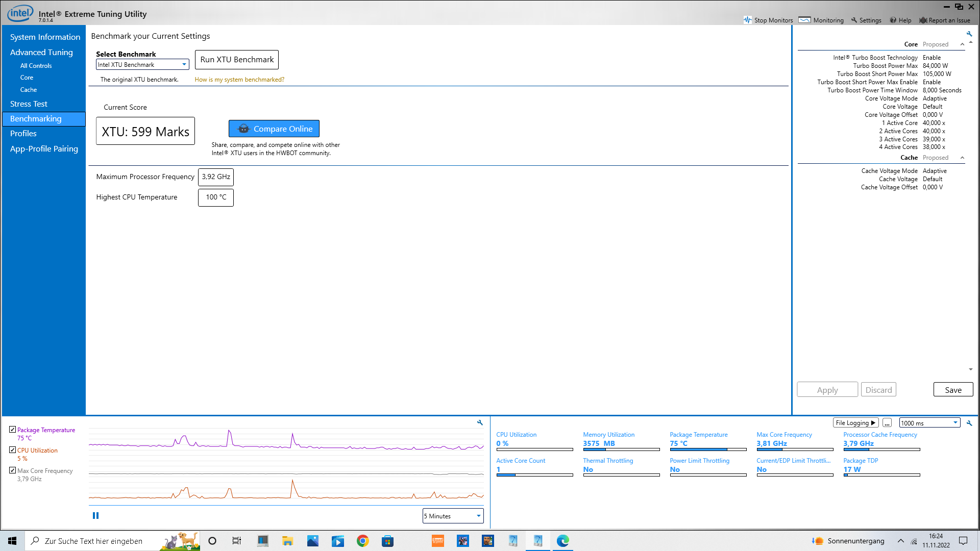Show hidden tray icons chevron
The height and width of the screenshot is (551, 980).
(900, 541)
